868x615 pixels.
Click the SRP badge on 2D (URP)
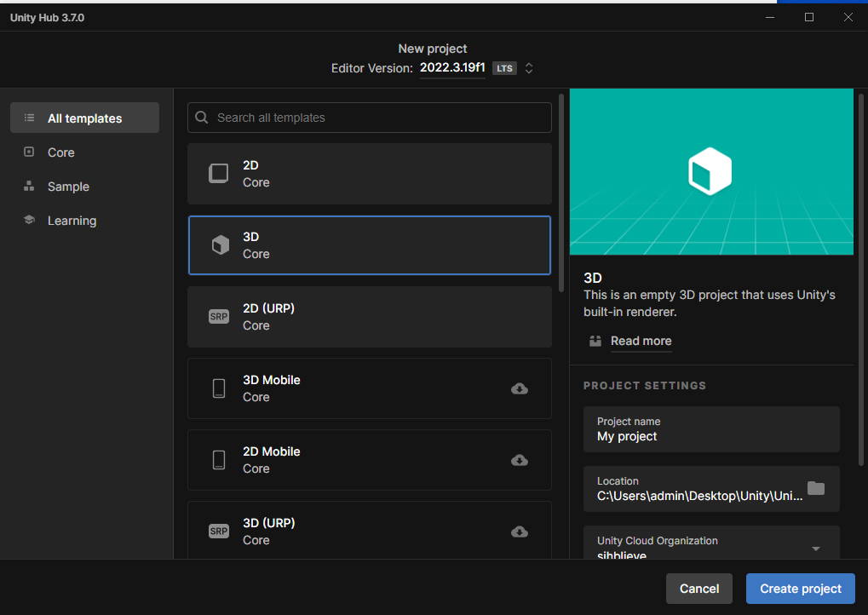coord(219,317)
